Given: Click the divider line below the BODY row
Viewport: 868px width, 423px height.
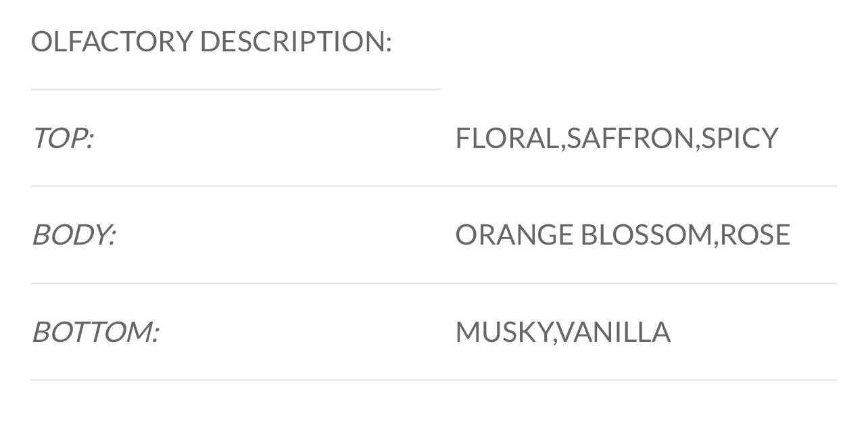Looking at the screenshot, I should click(x=433, y=284).
